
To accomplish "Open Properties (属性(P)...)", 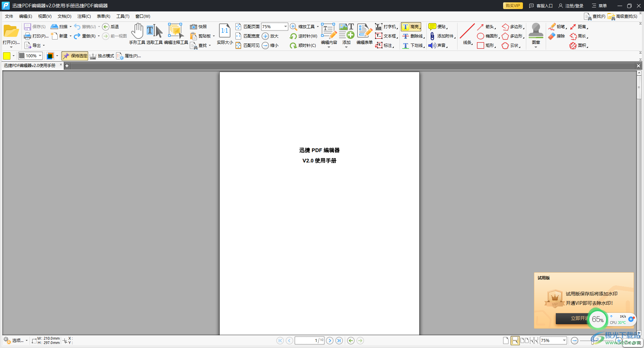I will tap(129, 56).
